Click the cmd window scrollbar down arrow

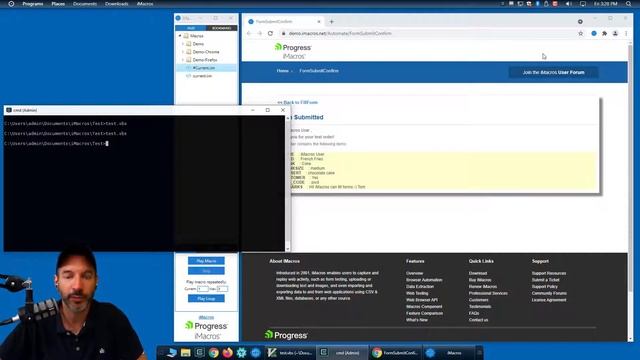click(288, 249)
